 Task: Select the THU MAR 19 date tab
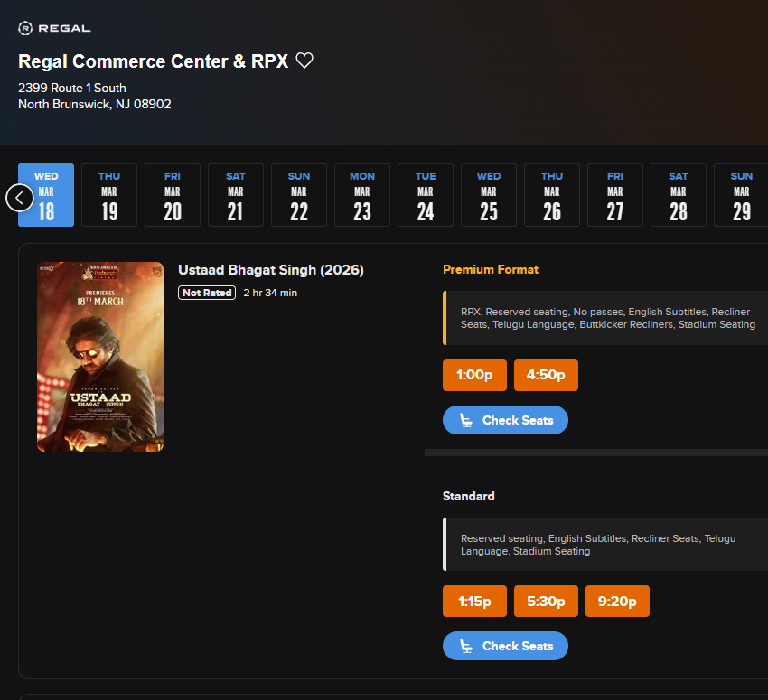pyautogui.click(x=108, y=195)
